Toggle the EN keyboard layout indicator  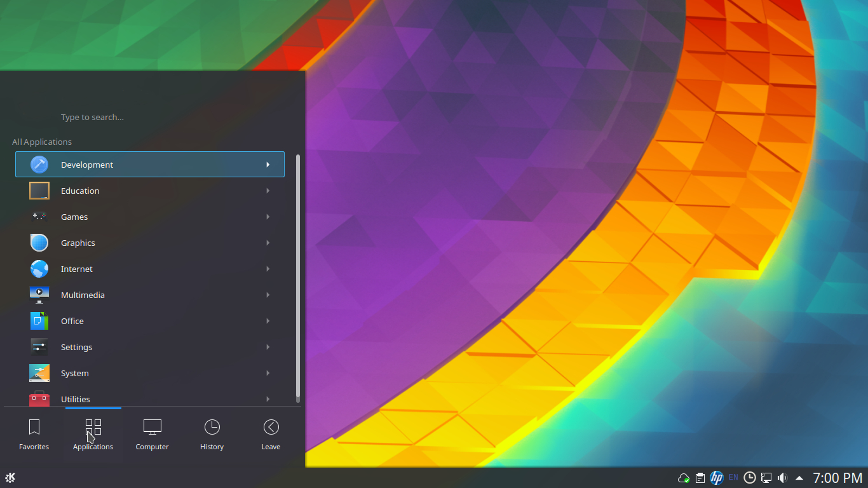[x=733, y=477]
